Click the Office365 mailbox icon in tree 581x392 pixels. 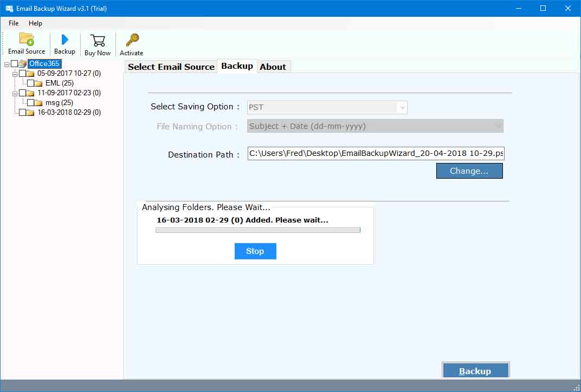coord(23,64)
